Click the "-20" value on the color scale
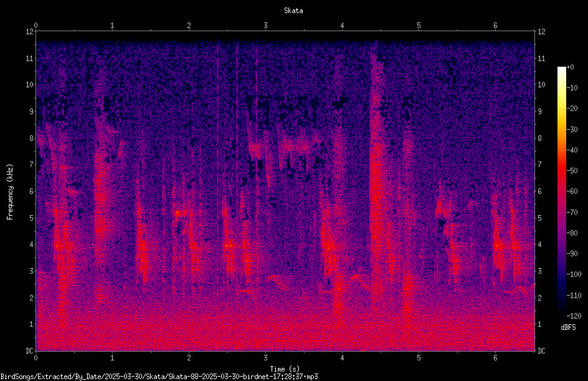The width and height of the screenshot is (588, 381). click(x=572, y=109)
